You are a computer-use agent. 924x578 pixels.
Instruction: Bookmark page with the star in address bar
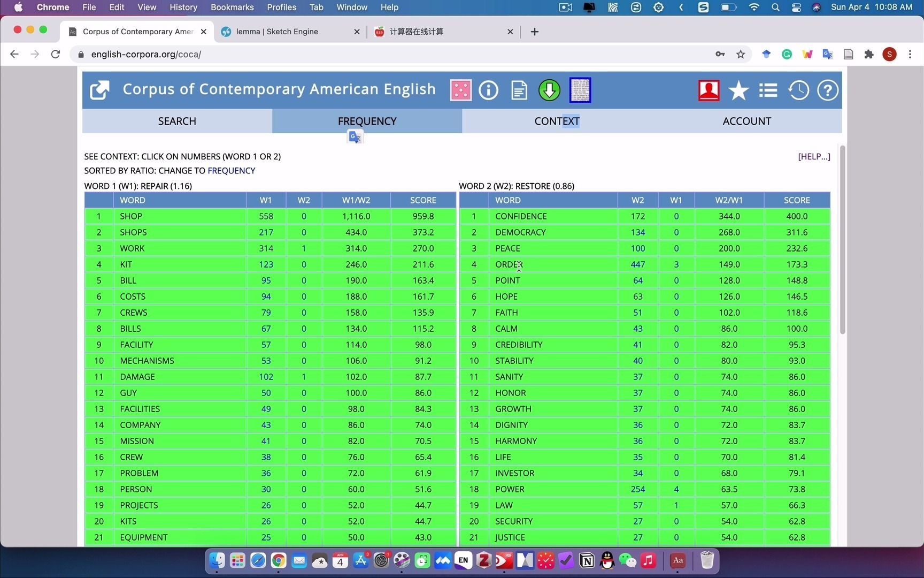coord(741,54)
